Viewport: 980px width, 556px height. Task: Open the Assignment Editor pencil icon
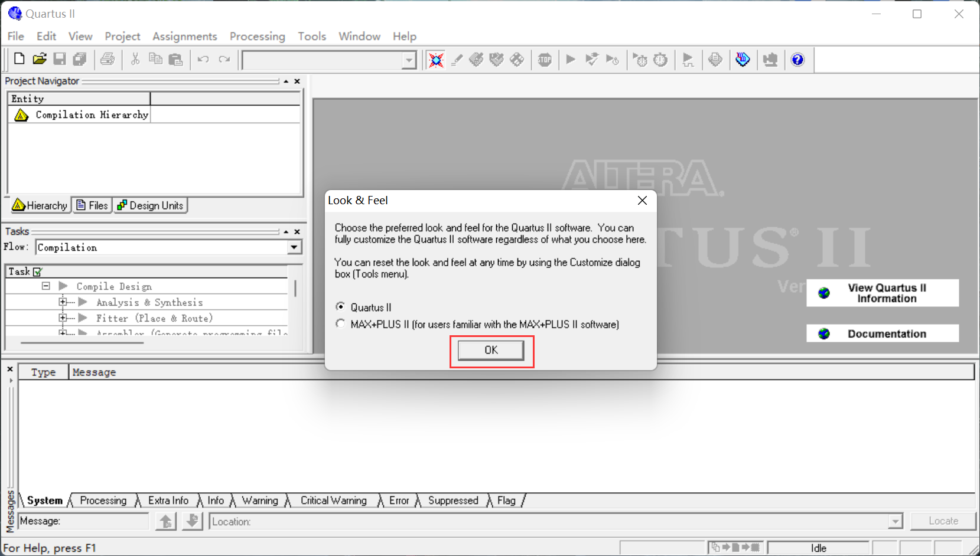tap(456, 59)
